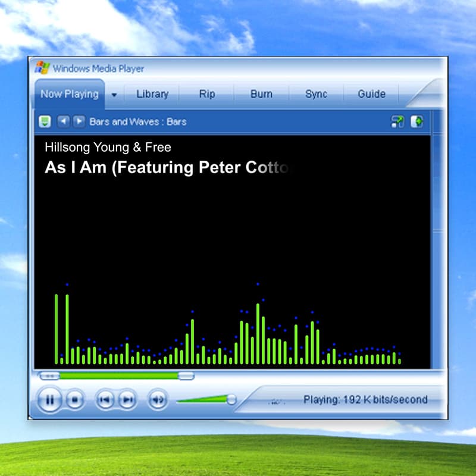Click the green seek progress bar

pyautogui.click(x=118, y=377)
